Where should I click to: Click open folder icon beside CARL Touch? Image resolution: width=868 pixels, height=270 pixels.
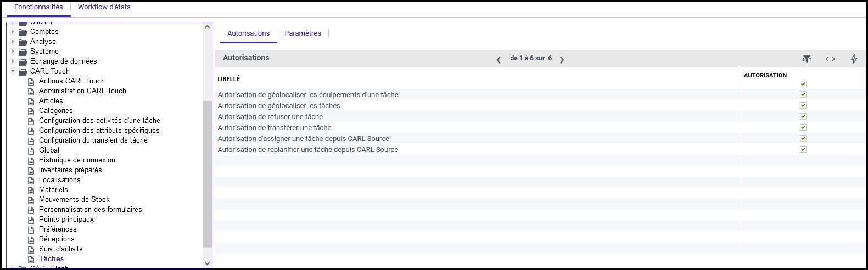(x=23, y=71)
